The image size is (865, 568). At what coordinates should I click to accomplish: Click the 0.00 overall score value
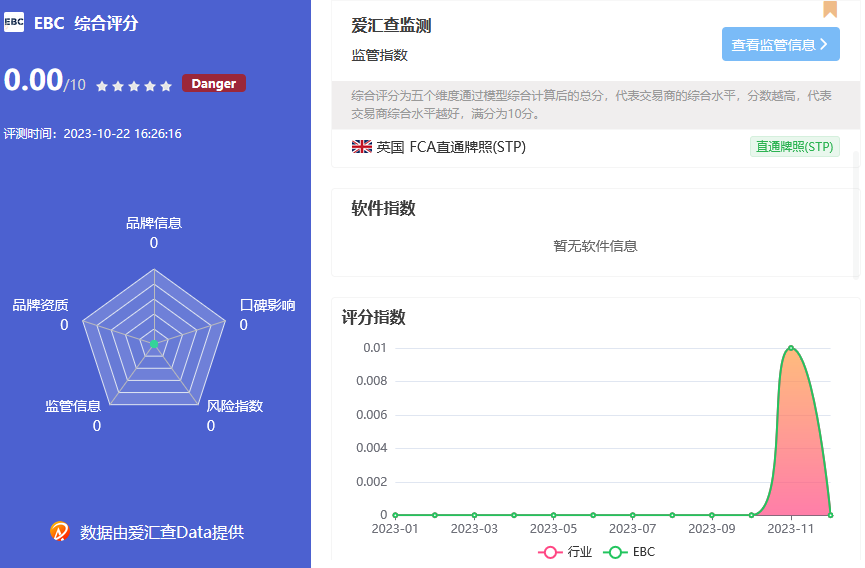(34, 79)
